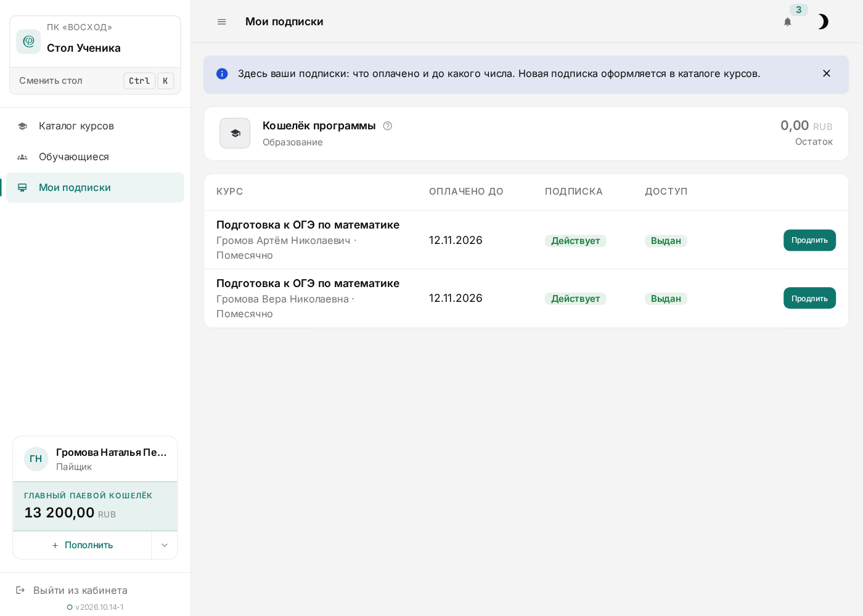Click the Образование wallet graduation cap icon
The height and width of the screenshot is (616, 863).
tap(235, 133)
